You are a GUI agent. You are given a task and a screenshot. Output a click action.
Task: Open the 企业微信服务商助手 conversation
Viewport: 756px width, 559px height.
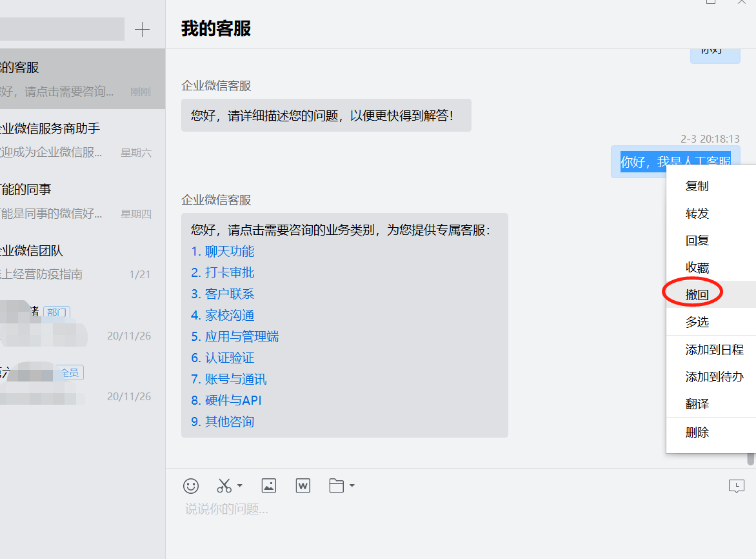click(x=83, y=140)
